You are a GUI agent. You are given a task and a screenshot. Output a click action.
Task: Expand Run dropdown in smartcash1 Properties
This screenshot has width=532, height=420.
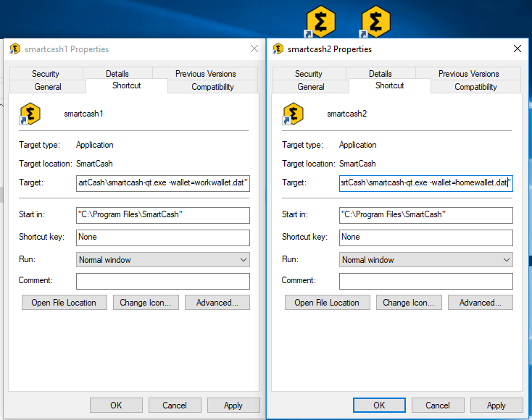(163, 260)
